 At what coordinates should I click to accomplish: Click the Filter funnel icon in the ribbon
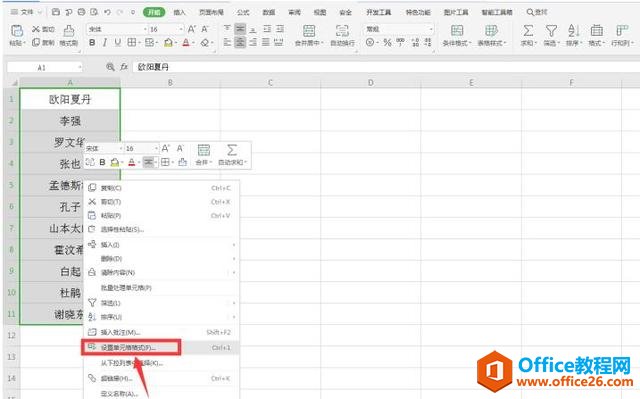551,31
